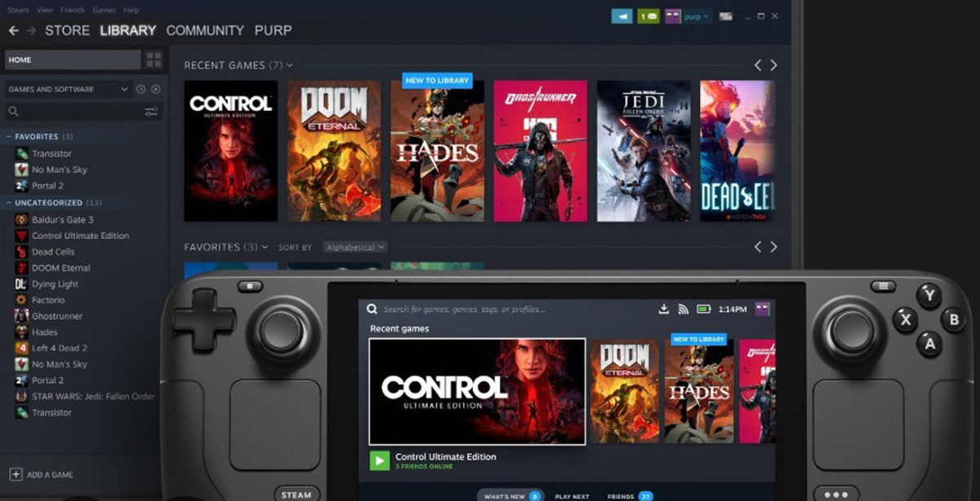Viewport: 980px width, 501px height.
Task: Expand the RECENT GAMES (7) shelf chevron
Action: click(290, 65)
